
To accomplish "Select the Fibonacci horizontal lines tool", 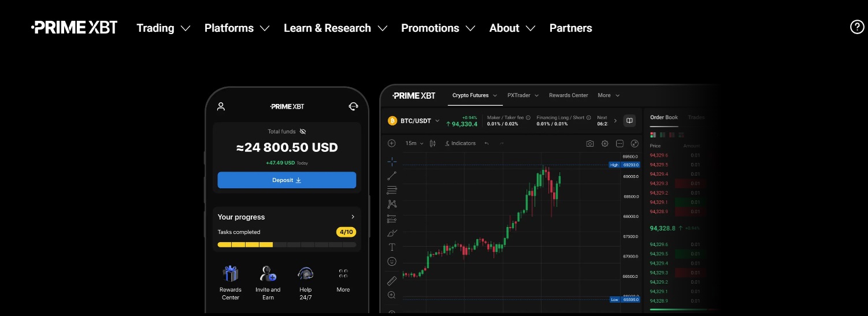I will tap(392, 190).
